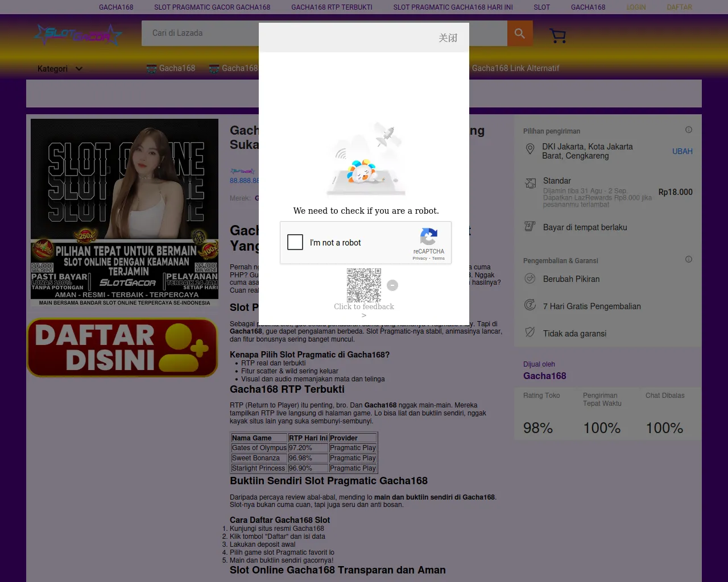Click the DKI Jakarta address text
Screen dimensions: 728x582
(x=588, y=151)
